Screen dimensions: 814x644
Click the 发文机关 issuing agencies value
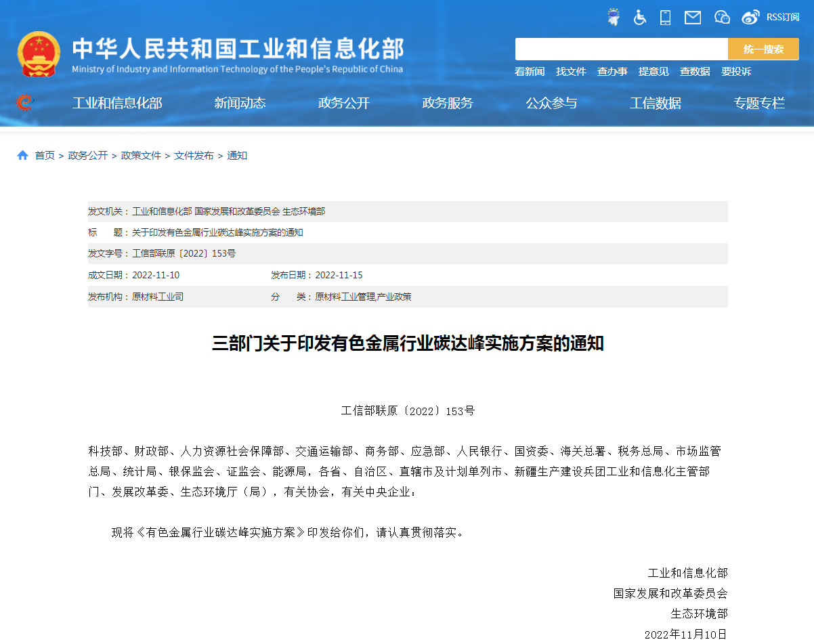tap(228, 212)
